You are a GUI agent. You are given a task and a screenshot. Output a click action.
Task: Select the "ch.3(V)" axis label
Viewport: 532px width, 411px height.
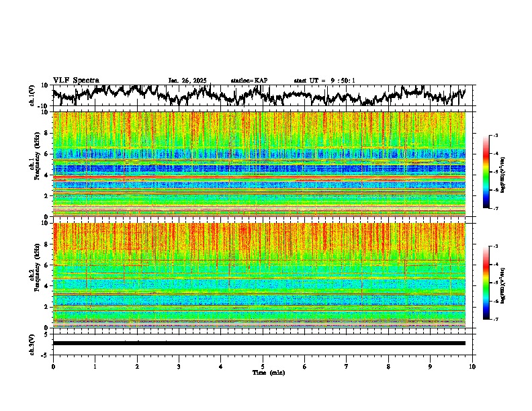point(32,345)
